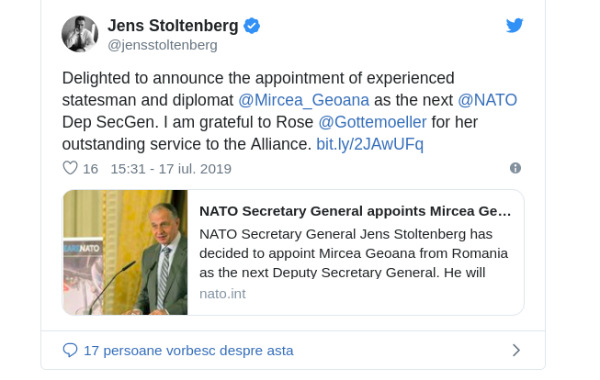The width and height of the screenshot is (600, 380).
Task: Click the Jens Stoltenberg display name
Action: coord(173,26)
